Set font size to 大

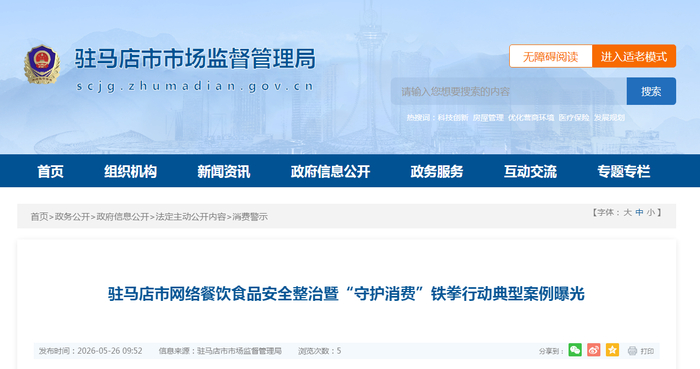[x=627, y=212]
